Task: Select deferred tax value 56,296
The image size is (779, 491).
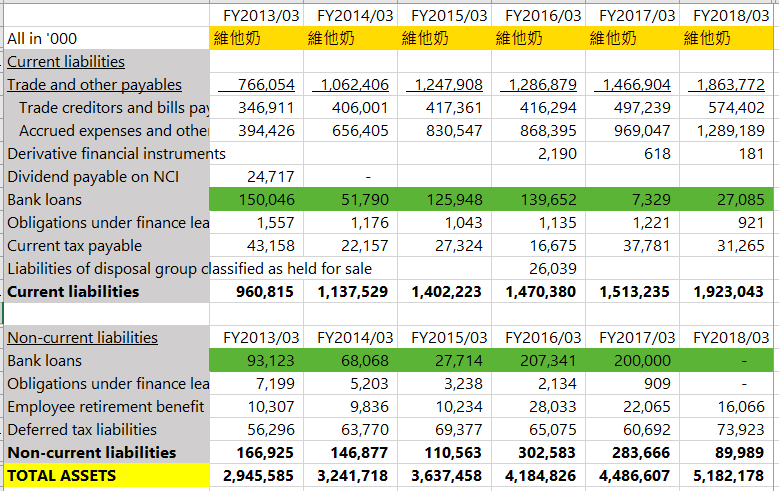Action: click(x=256, y=429)
